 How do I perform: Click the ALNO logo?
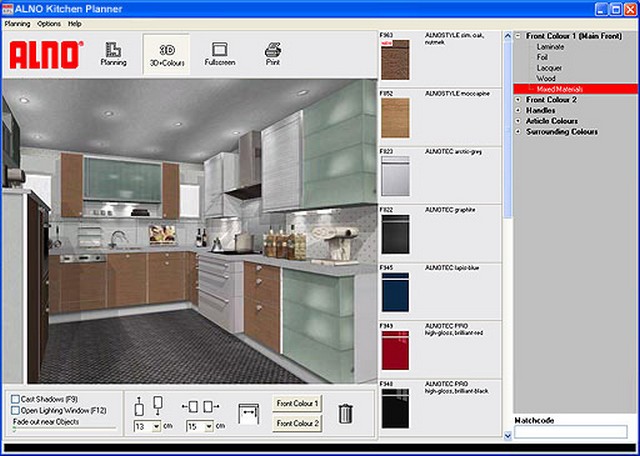tap(47, 55)
